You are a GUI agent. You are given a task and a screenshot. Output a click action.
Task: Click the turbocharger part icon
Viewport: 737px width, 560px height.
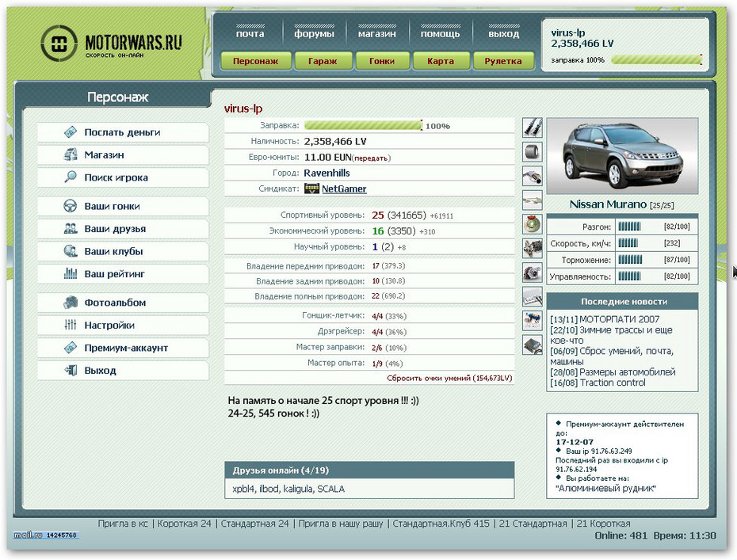[533, 272]
